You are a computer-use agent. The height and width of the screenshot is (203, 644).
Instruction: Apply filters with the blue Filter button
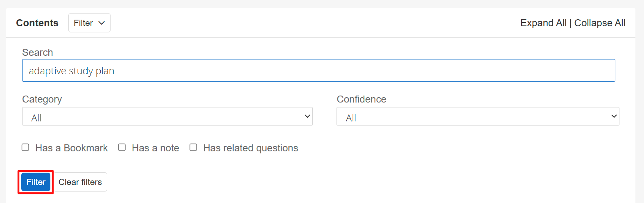[x=36, y=182]
